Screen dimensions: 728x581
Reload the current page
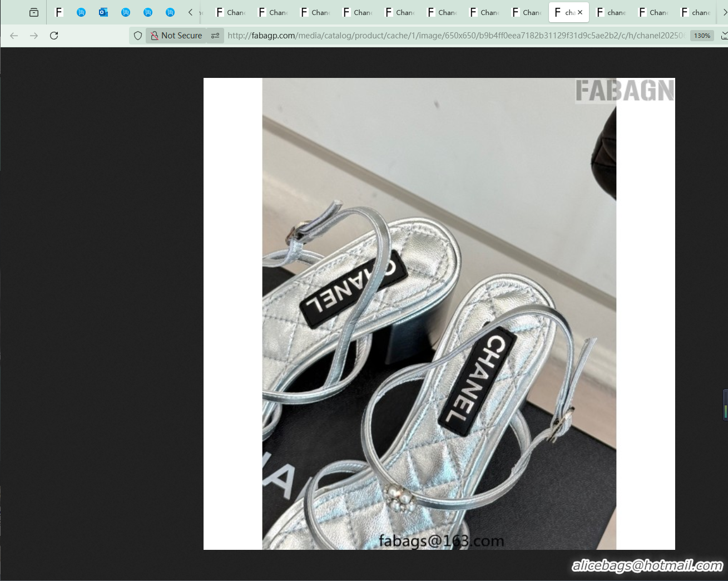click(x=54, y=36)
